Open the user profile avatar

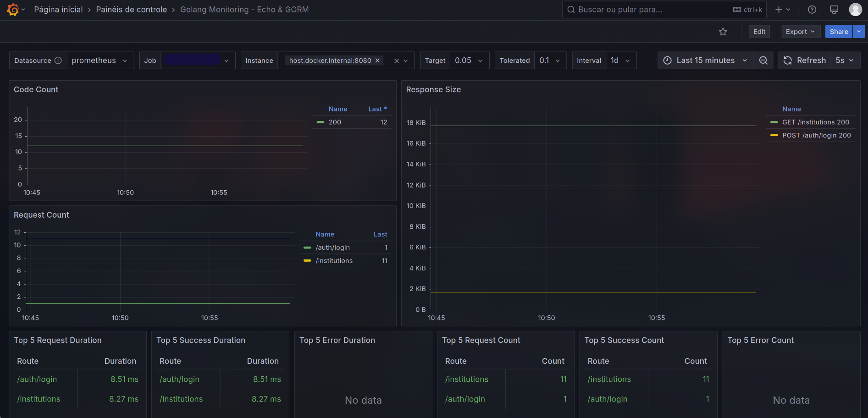pyautogui.click(x=855, y=10)
